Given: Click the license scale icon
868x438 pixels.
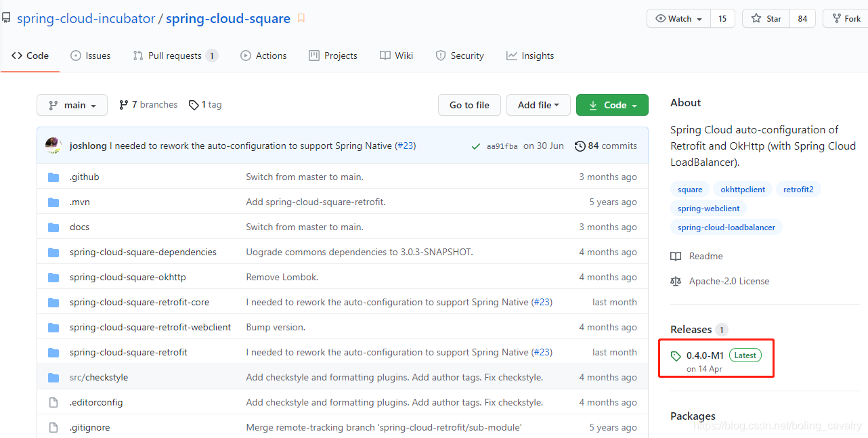Looking at the screenshot, I should tap(676, 282).
